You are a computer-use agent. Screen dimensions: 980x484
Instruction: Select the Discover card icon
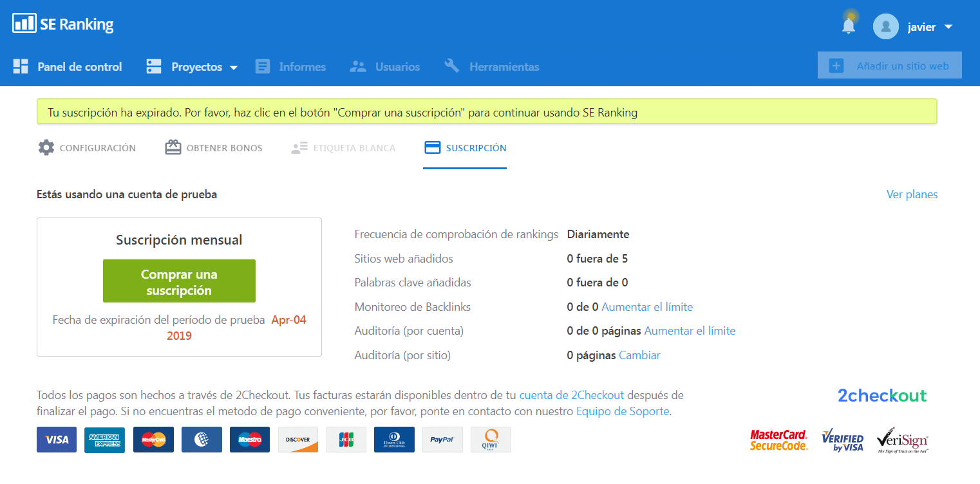tap(297, 439)
